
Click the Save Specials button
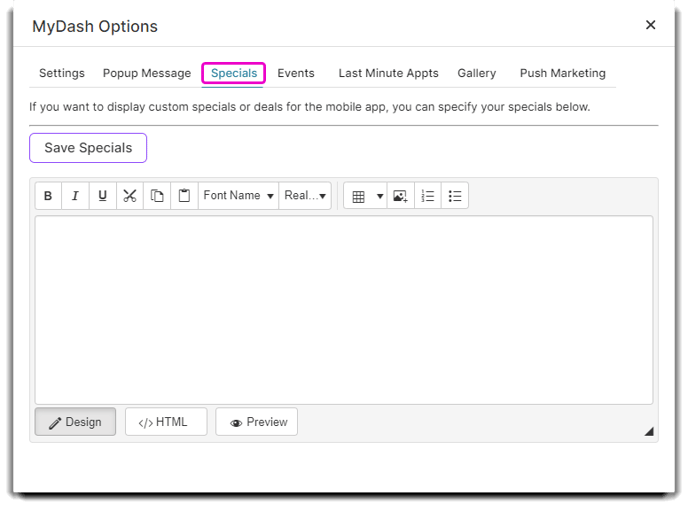coord(88,148)
